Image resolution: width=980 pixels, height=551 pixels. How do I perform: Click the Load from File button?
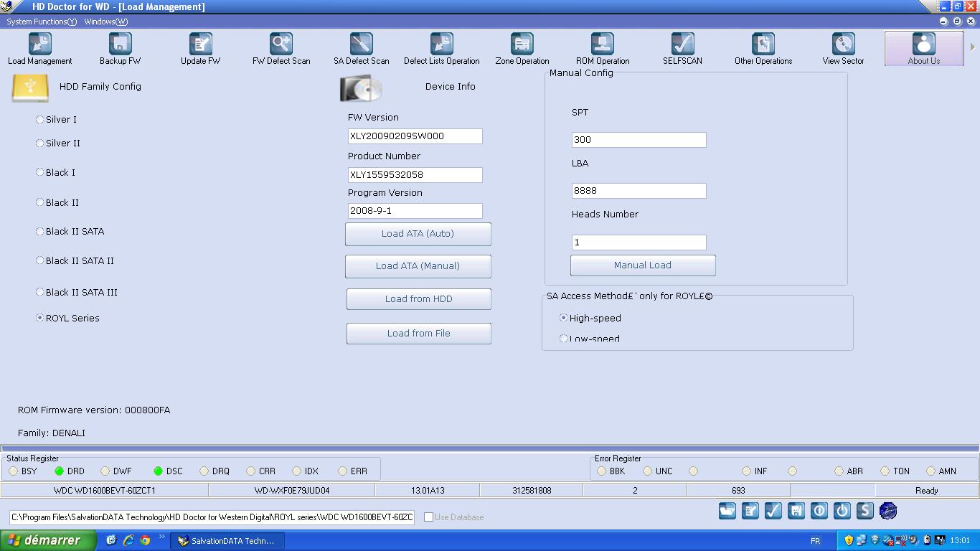click(419, 334)
